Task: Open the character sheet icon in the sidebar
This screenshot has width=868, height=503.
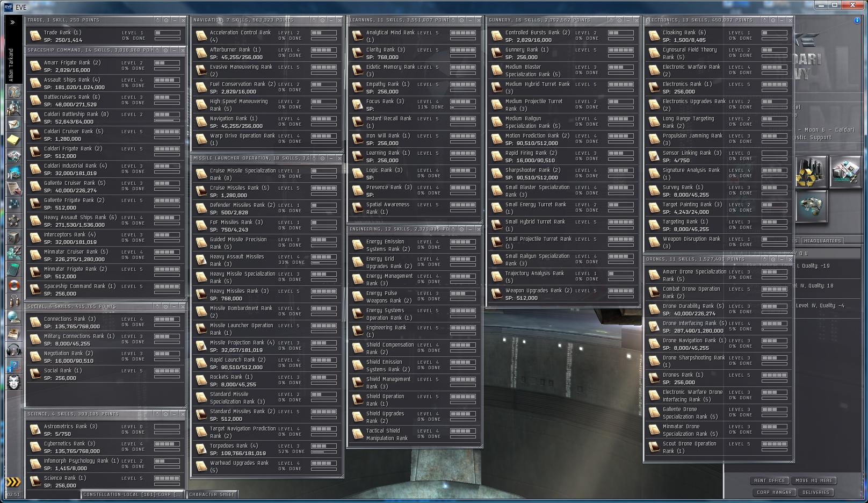Action: point(13,92)
